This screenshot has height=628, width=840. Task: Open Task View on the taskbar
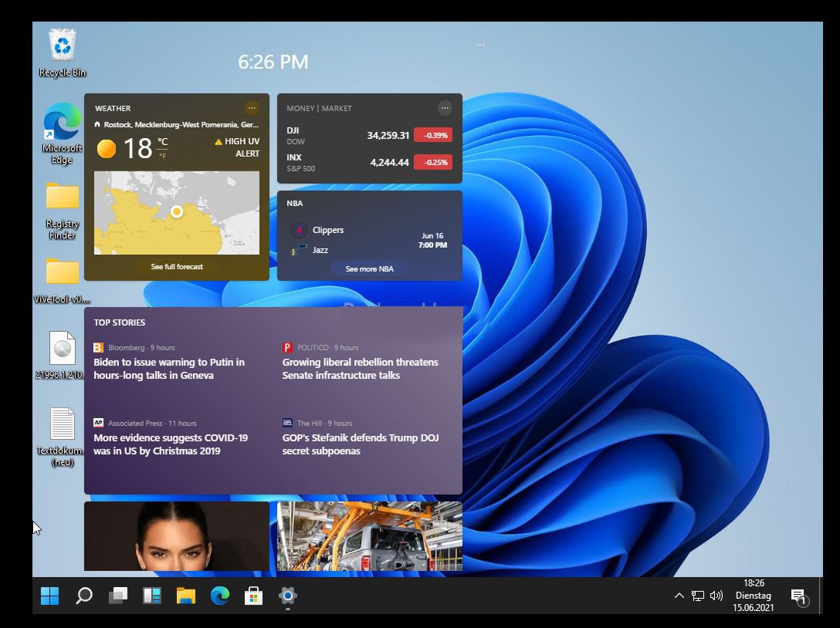(118, 596)
